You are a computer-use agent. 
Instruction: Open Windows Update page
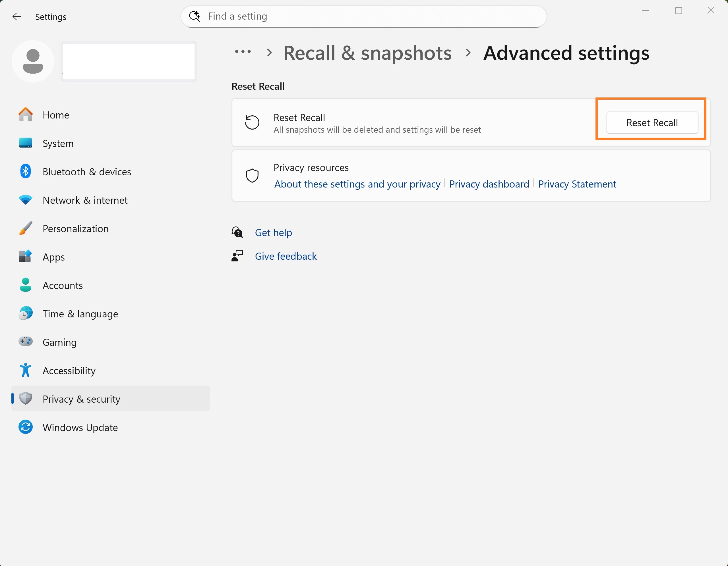[111, 427]
